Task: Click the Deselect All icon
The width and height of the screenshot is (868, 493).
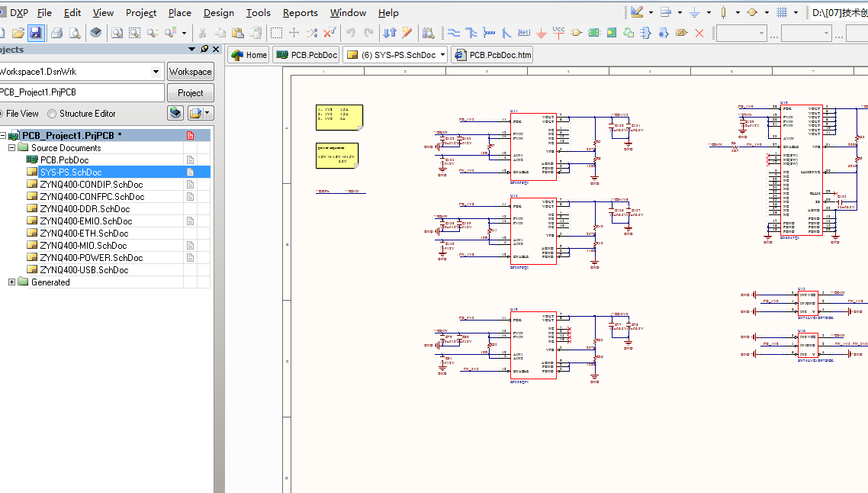Action: coord(312,34)
